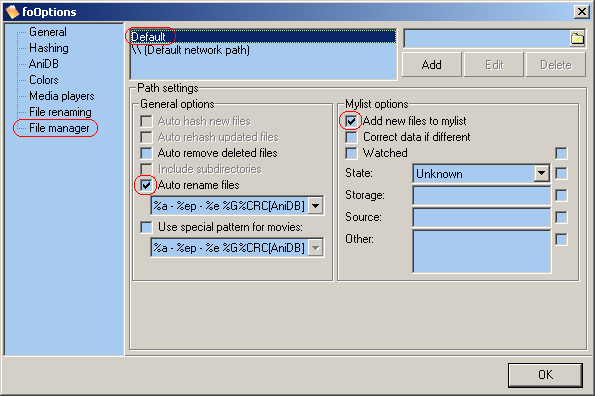Disable Auto rename files checkbox

pyautogui.click(x=146, y=185)
